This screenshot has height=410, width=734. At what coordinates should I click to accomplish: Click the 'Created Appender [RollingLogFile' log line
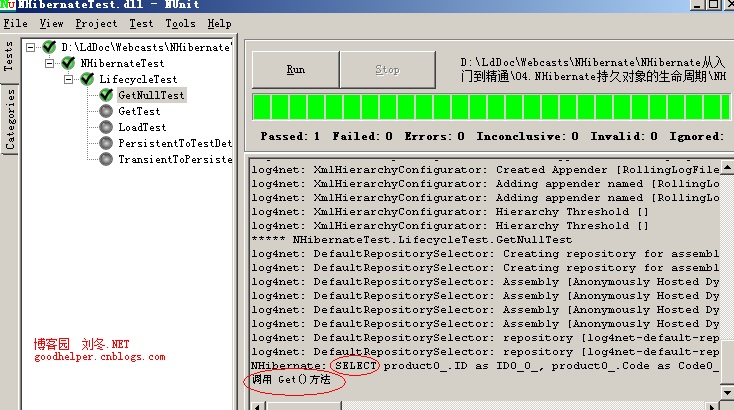click(485, 169)
